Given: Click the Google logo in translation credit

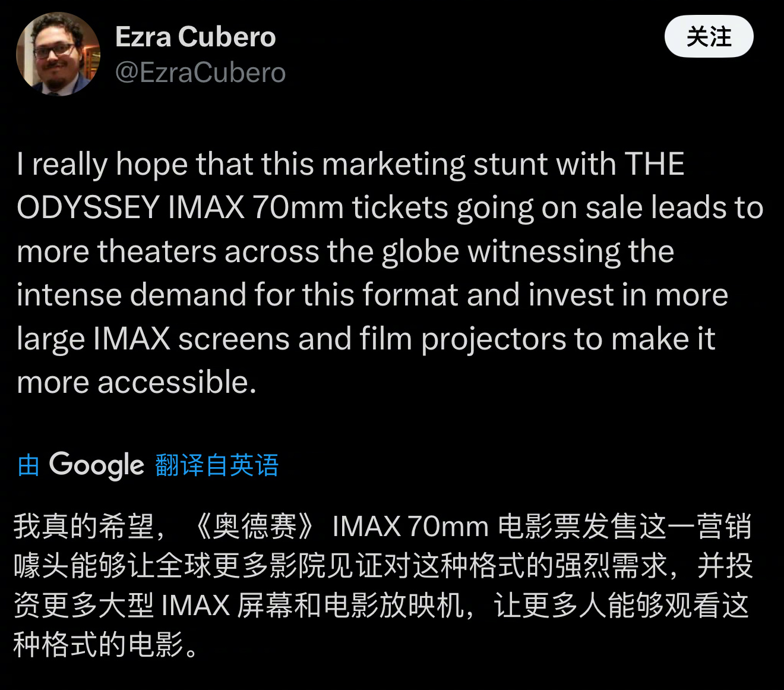Looking at the screenshot, I should pos(96,465).
